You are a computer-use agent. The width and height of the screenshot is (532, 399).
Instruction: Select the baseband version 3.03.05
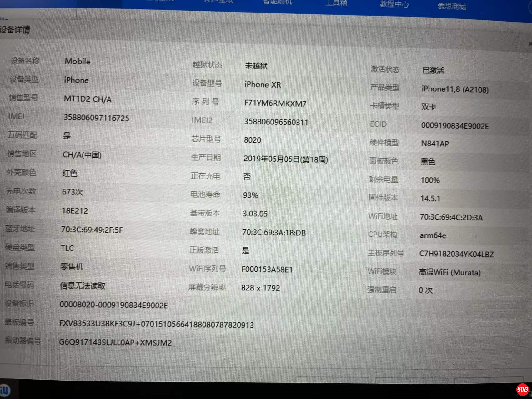point(255,214)
